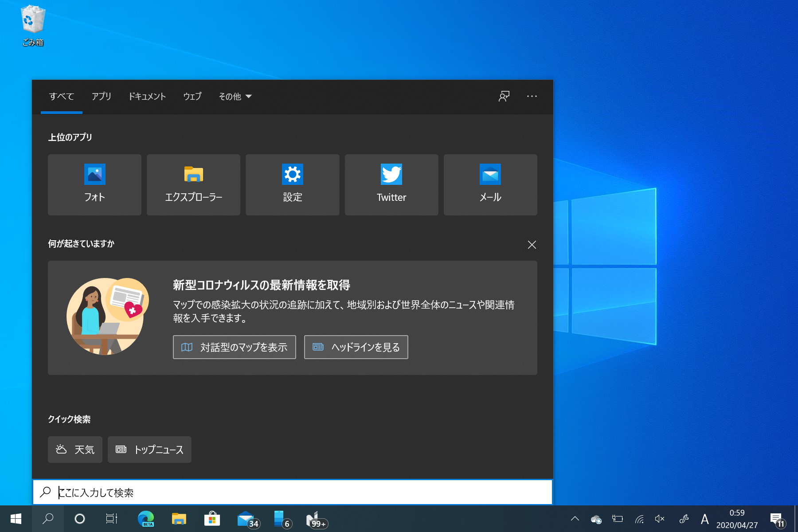This screenshot has height=532, width=798.
Task: Click inside the ここに入力して検索 search box
Action: (177, 492)
